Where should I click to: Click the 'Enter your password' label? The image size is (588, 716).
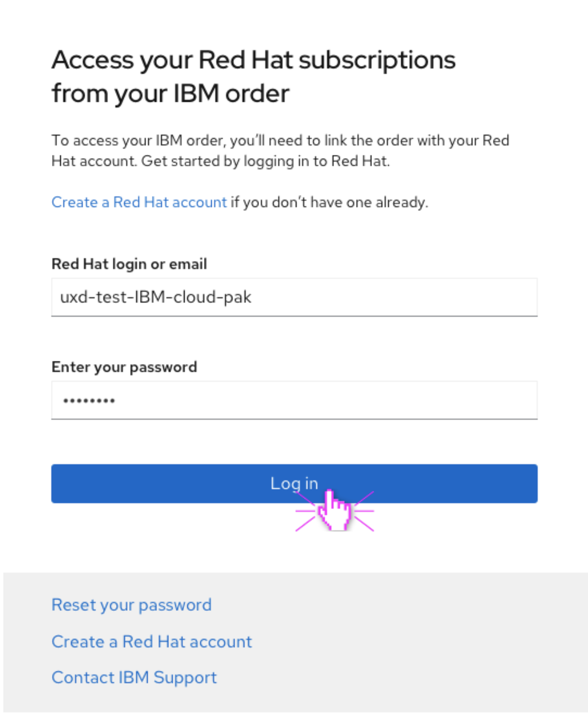(124, 367)
